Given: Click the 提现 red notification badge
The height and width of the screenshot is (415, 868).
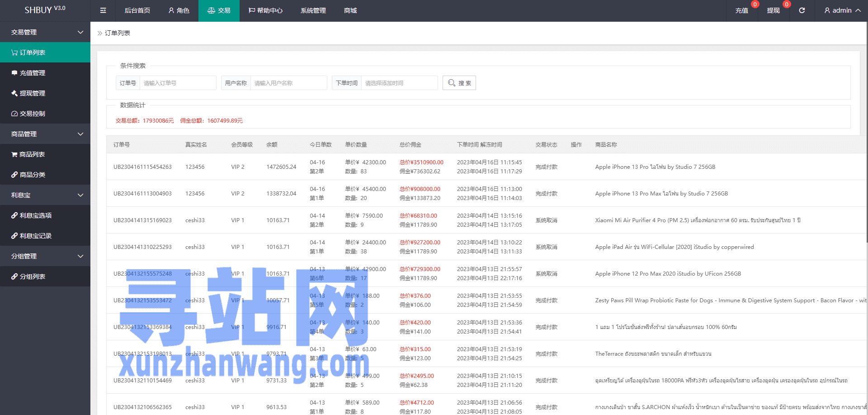Looking at the screenshot, I should [x=787, y=4].
